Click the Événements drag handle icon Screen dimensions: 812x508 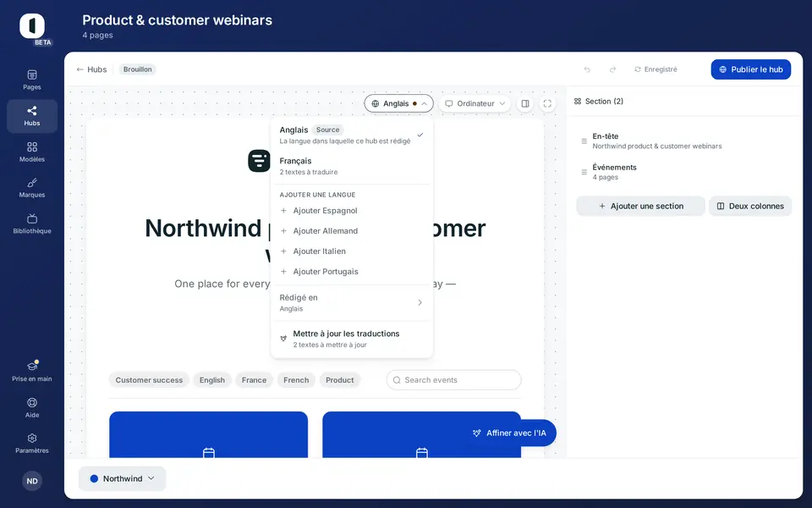[584, 172]
